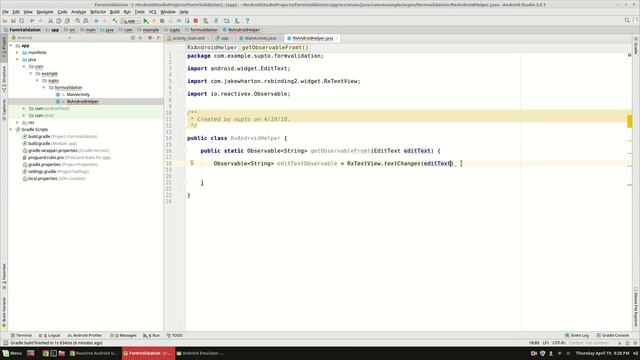Click the Structure side panel tab
640x360 pixels.
click(4, 80)
